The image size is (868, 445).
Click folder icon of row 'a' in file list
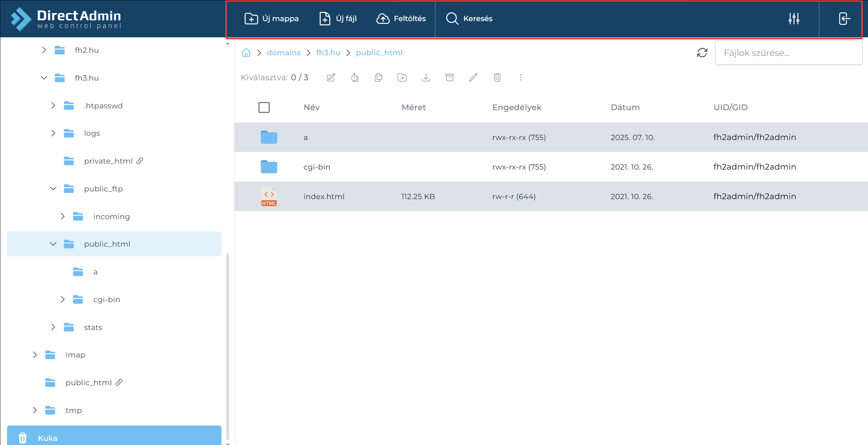pyautogui.click(x=269, y=137)
